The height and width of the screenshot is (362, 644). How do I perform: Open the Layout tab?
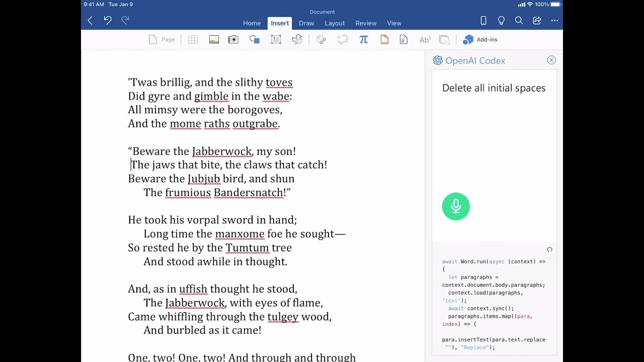click(x=335, y=23)
